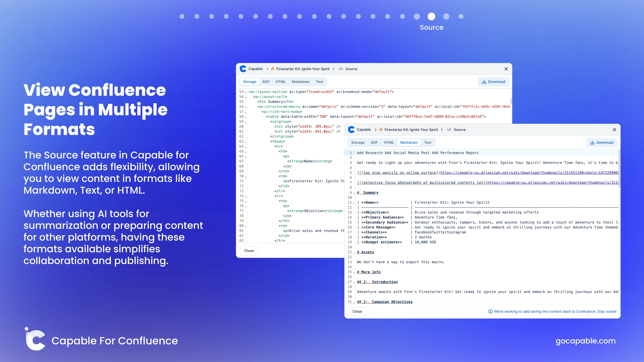The height and width of the screenshot is (362, 644).
Task: Download storage format from the back window
Action: click(493, 82)
